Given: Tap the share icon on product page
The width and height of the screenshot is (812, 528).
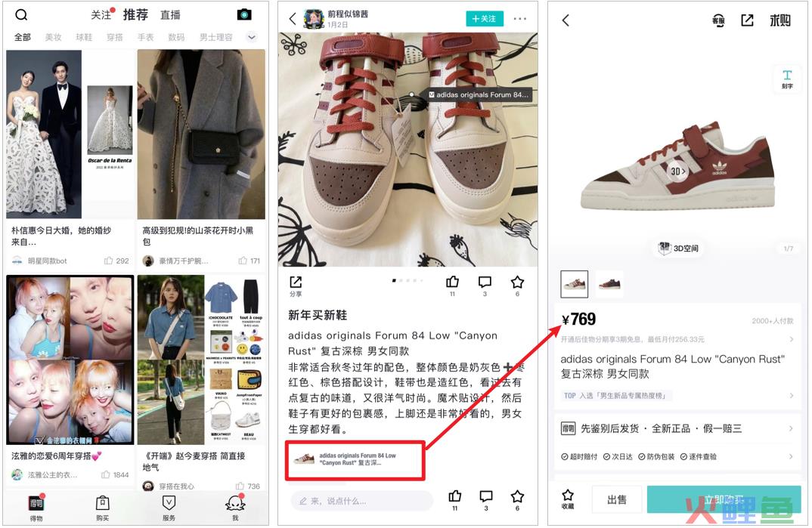Looking at the screenshot, I should (x=747, y=20).
